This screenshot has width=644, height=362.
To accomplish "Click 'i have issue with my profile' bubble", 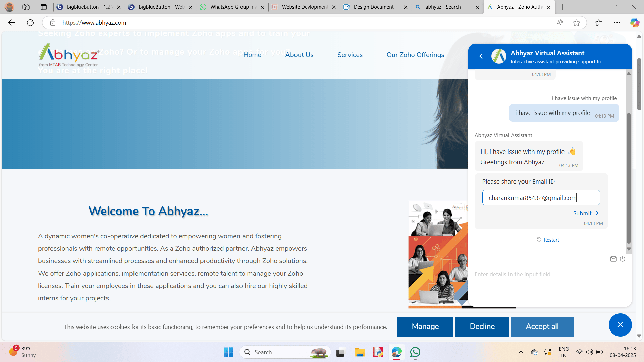I will (x=564, y=113).
